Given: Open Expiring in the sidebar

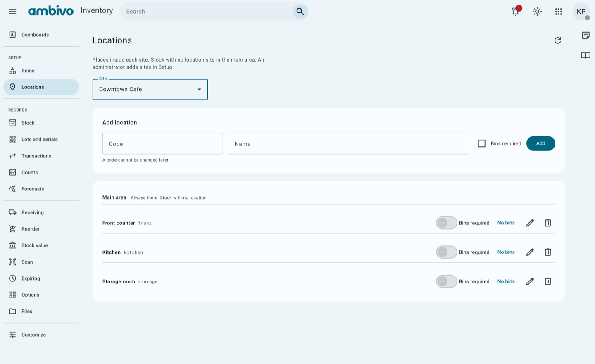Looking at the screenshot, I should pyautogui.click(x=41, y=279).
